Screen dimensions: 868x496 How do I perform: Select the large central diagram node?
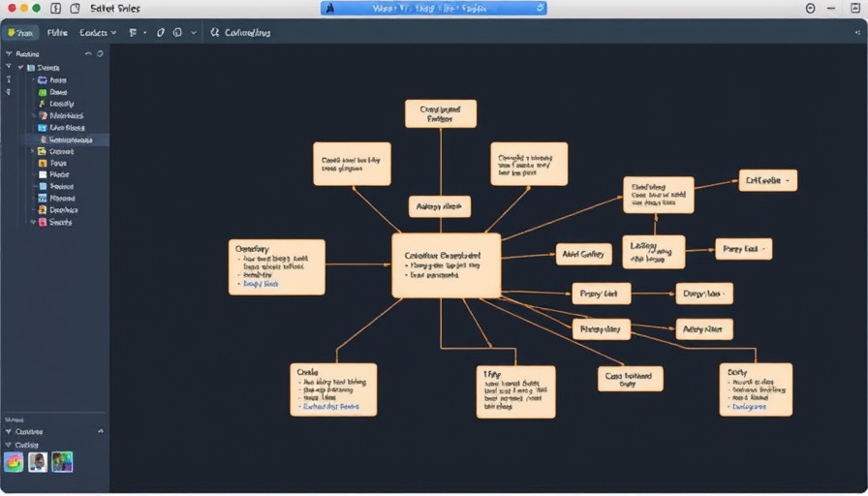click(447, 265)
